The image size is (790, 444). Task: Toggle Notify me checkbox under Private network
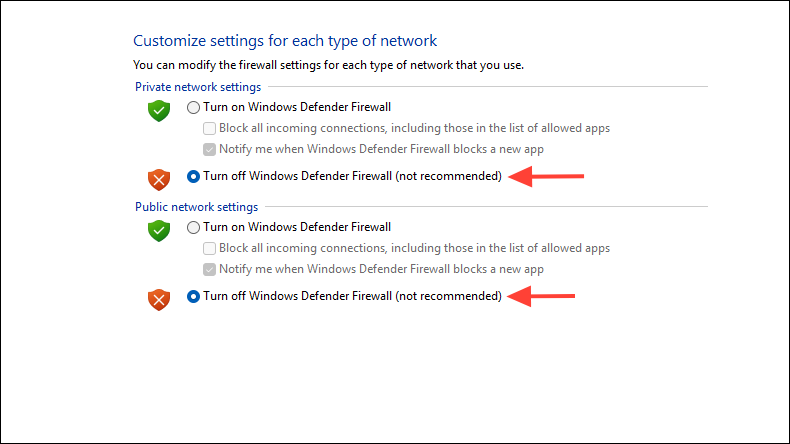(x=210, y=150)
